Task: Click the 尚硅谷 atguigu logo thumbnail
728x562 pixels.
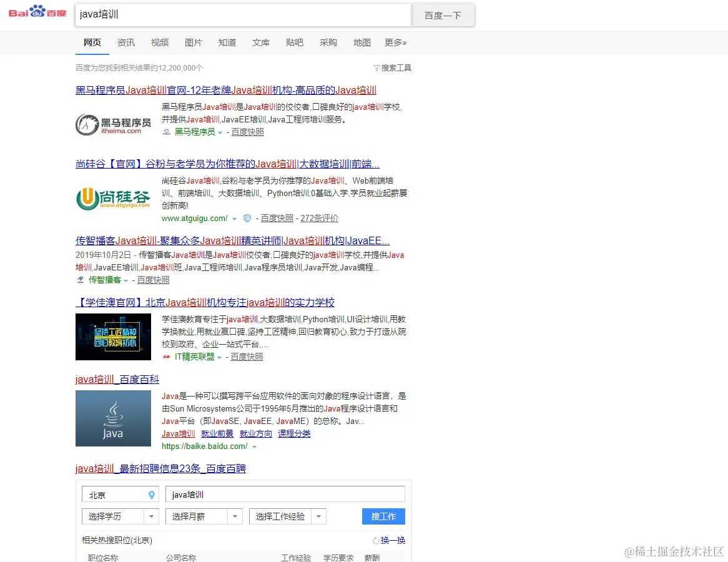Action: pos(113,199)
